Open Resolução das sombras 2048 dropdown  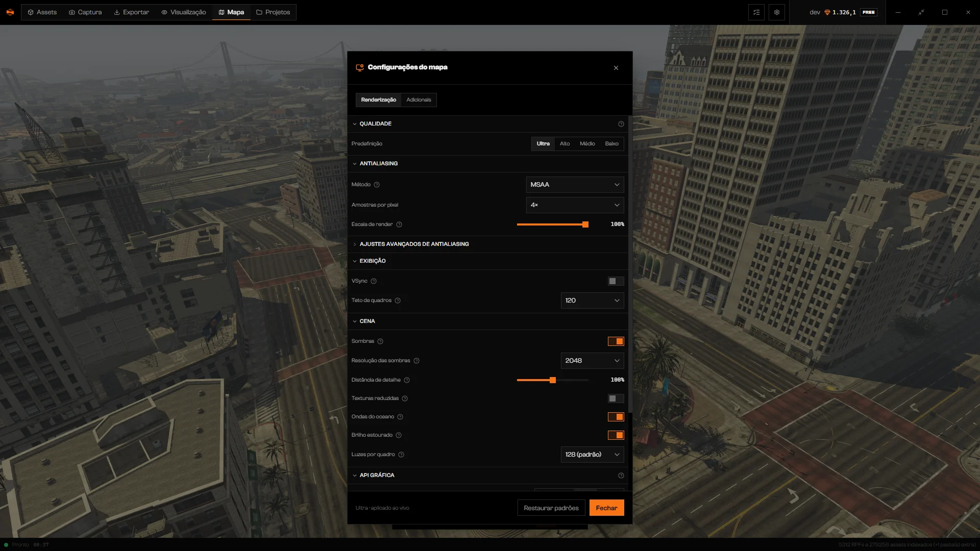592,361
